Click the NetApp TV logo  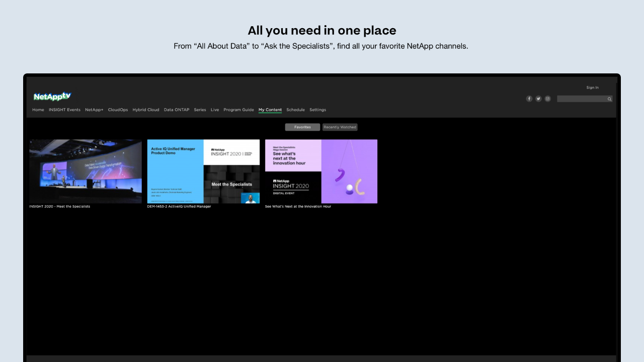click(x=52, y=96)
